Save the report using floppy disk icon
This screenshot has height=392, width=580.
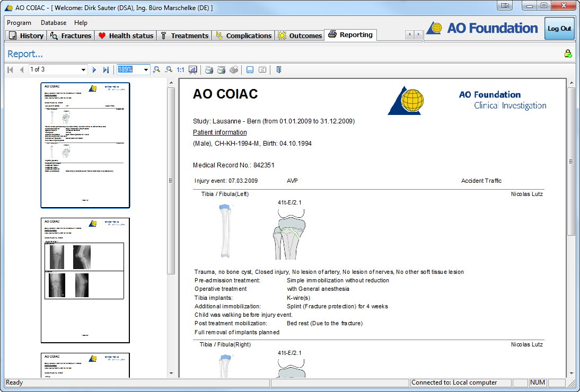coord(250,69)
